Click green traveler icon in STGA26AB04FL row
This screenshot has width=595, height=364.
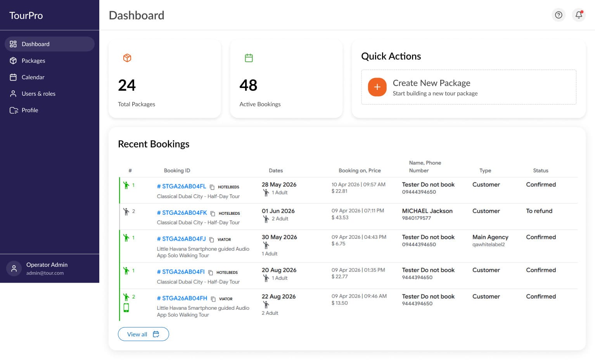pyautogui.click(x=126, y=185)
